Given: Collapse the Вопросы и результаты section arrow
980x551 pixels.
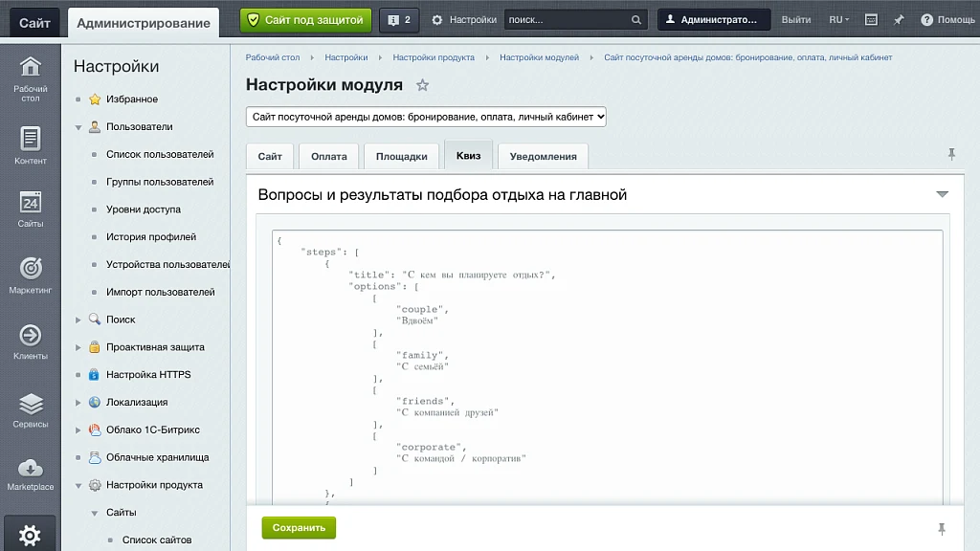Looking at the screenshot, I should point(942,194).
